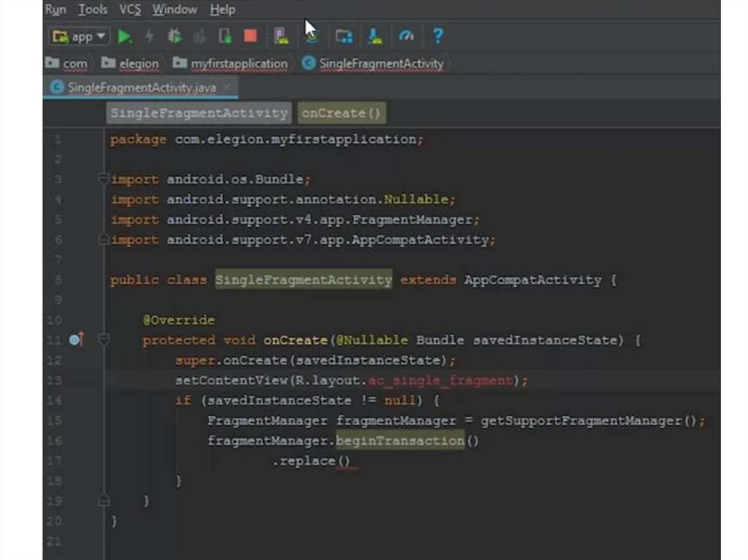This screenshot has height=560, width=748.
Task: Select the SingleFragmentActivity.java editor tab
Action: click(x=141, y=88)
